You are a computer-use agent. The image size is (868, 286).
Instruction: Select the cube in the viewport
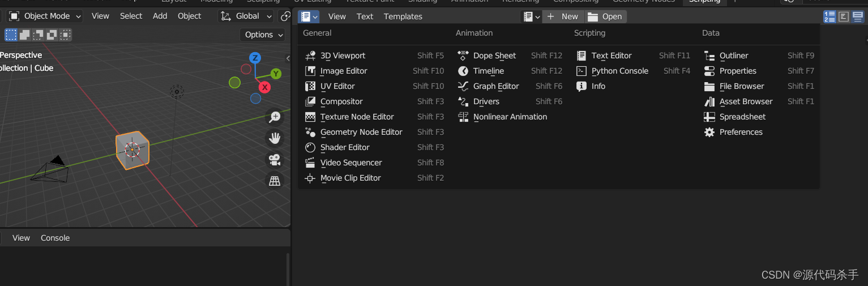click(x=132, y=151)
